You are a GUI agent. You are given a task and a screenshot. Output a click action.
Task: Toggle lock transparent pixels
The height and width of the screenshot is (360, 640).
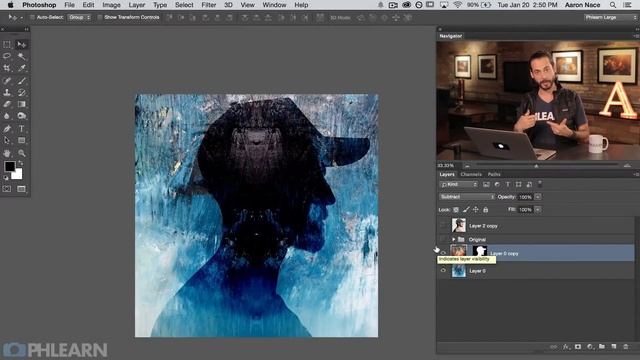(456, 210)
